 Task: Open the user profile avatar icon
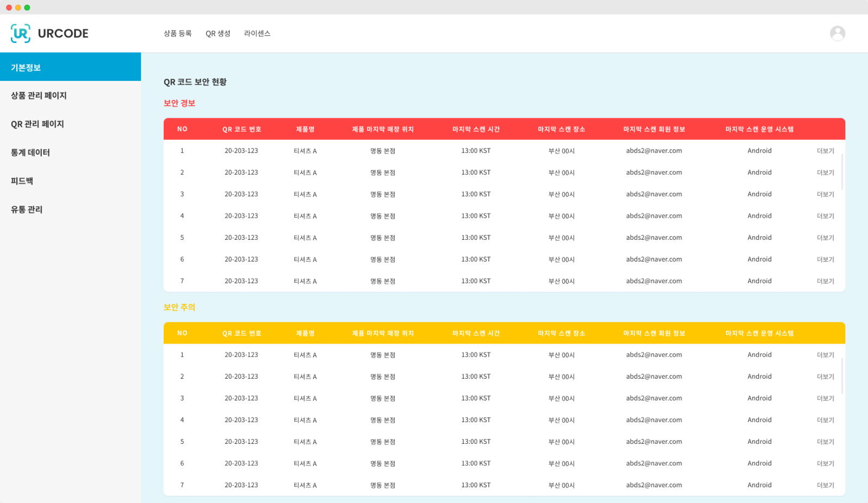click(837, 34)
